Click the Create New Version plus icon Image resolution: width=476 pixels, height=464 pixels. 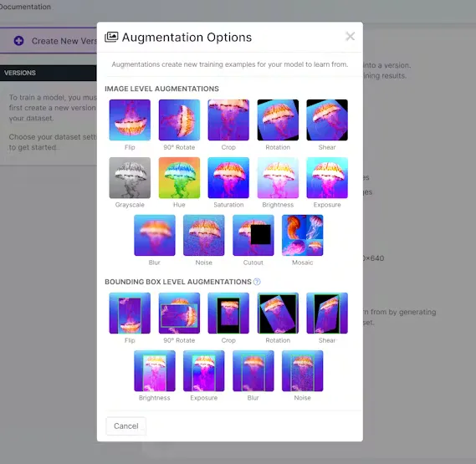pyautogui.click(x=18, y=41)
